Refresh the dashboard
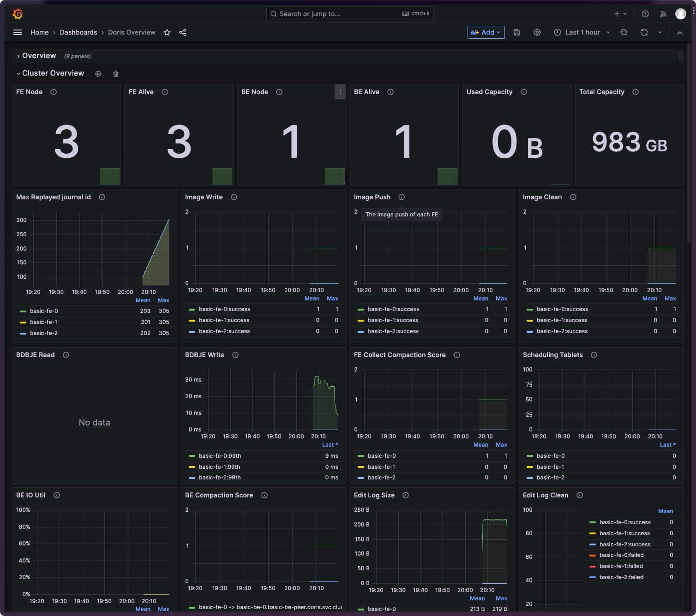This screenshot has height=616, width=696. coord(644,32)
